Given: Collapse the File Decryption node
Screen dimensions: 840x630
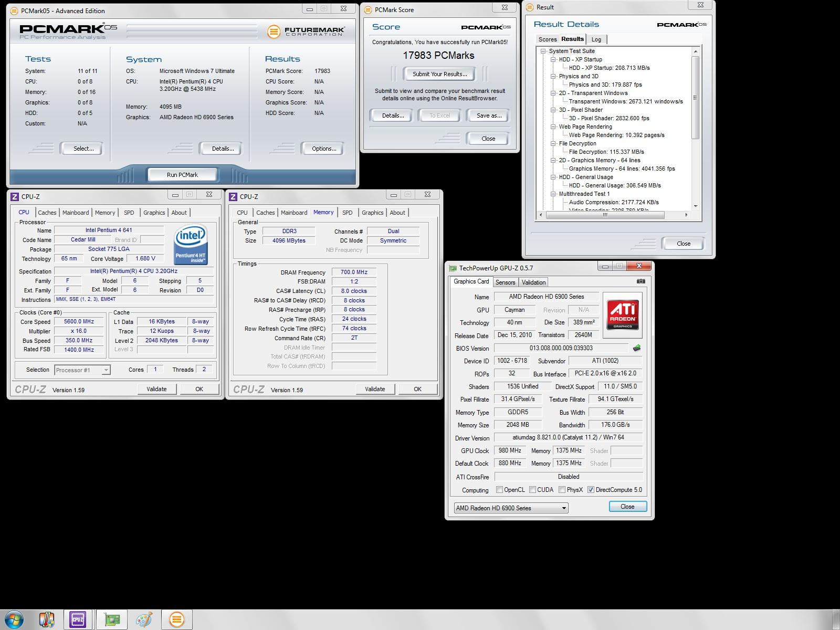Looking at the screenshot, I should pyautogui.click(x=553, y=143).
